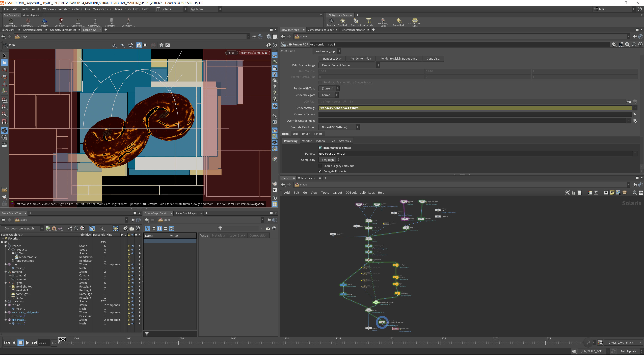644x355 pixels.
Task: Open the Redshift menu
Action: (64, 9)
